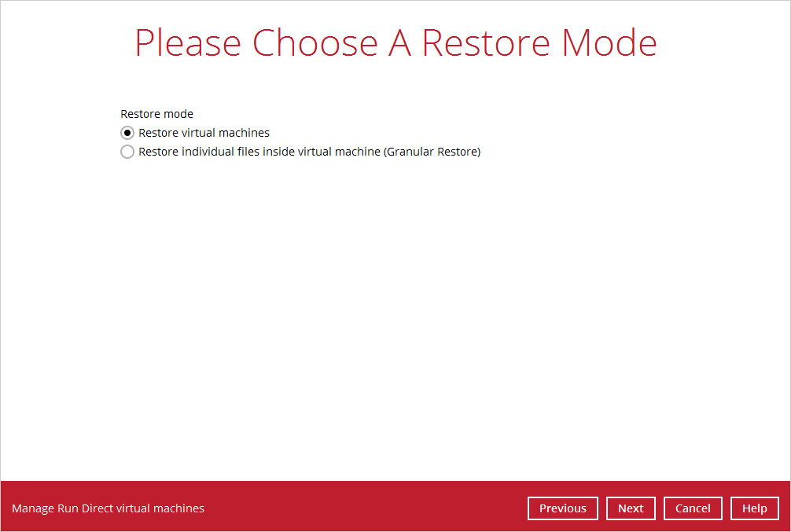The width and height of the screenshot is (791, 532).
Task: Click the red footer bar between link and Previous
Action: 362,508
